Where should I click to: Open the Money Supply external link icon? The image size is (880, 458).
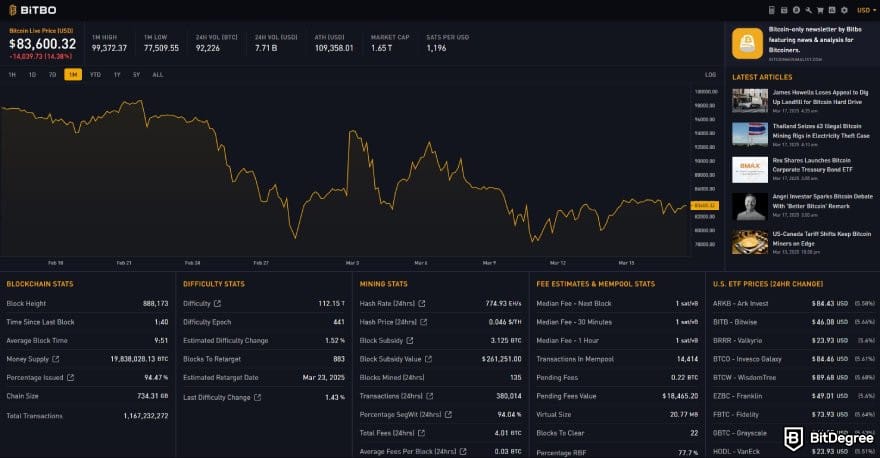[56, 359]
